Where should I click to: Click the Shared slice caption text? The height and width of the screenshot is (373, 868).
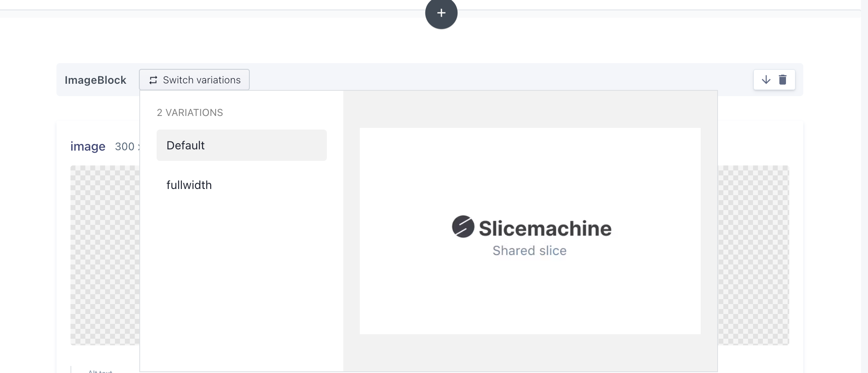[529, 250]
